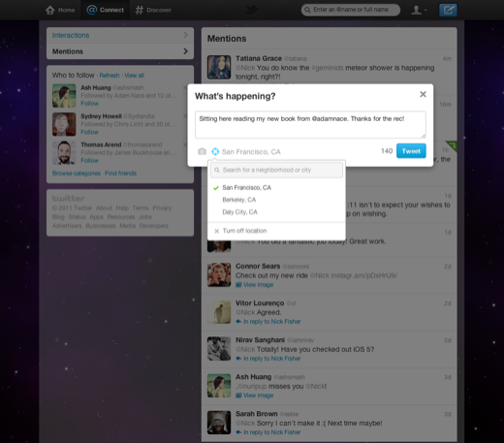Click Browse categories link
The height and width of the screenshot is (443, 504).
(x=77, y=174)
